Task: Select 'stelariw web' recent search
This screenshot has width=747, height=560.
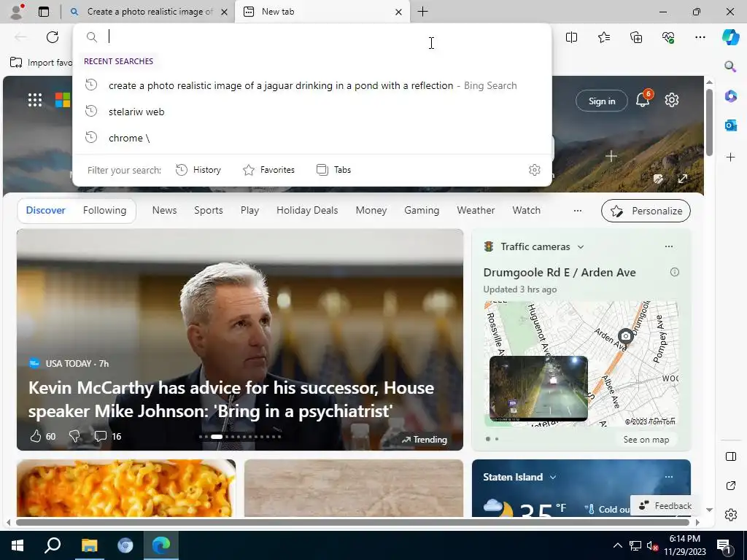Action: pos(312,112)
